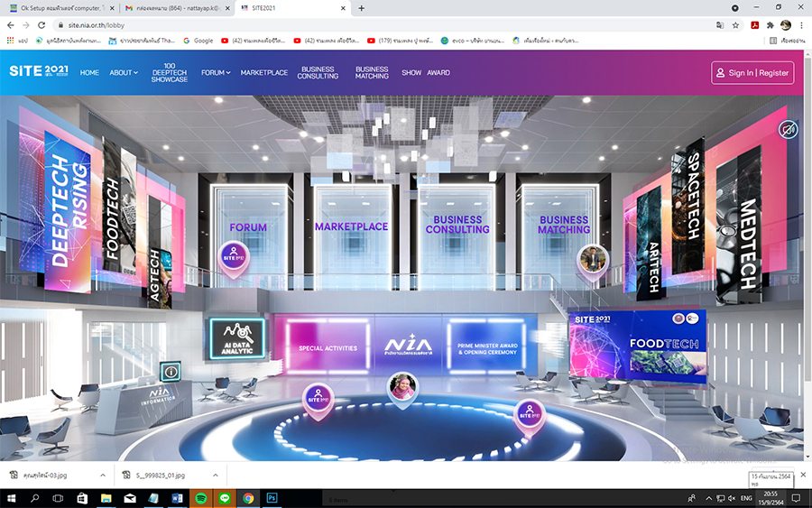
Task: Open the information icon above NIA desk
Action: pos(171,371)
